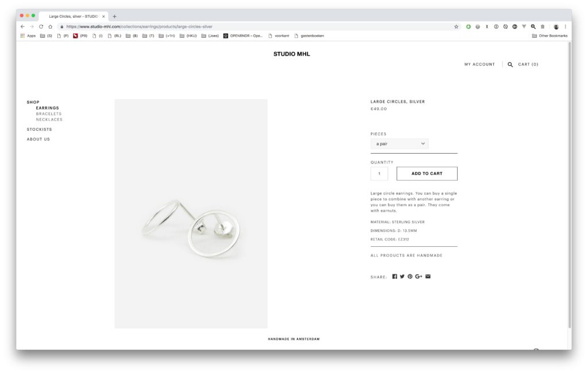Click the silver circle earrings product image
This screenshot has width=588, height=373.
[x=191, y=213]
